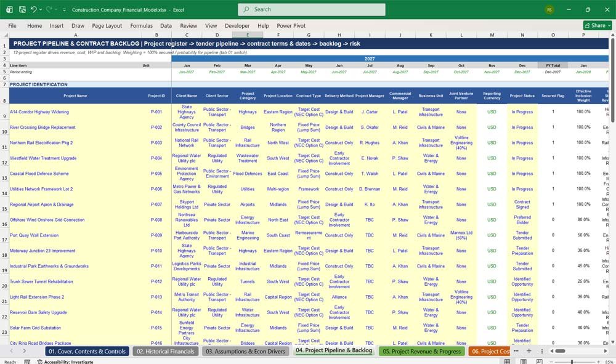
Task: Open the Review ribbon tab
Action: click(x=188, y=25)
